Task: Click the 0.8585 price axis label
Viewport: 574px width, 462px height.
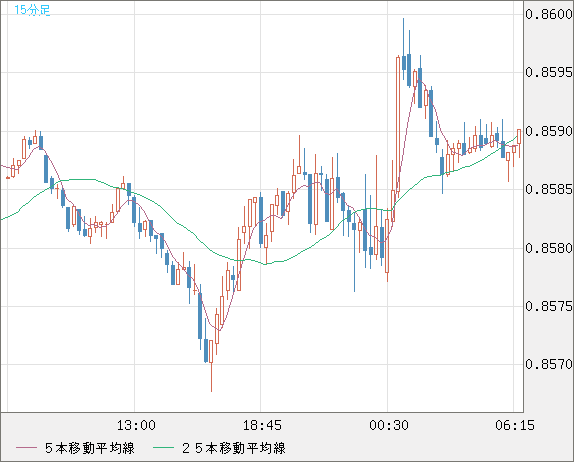Action: (549, 189)
